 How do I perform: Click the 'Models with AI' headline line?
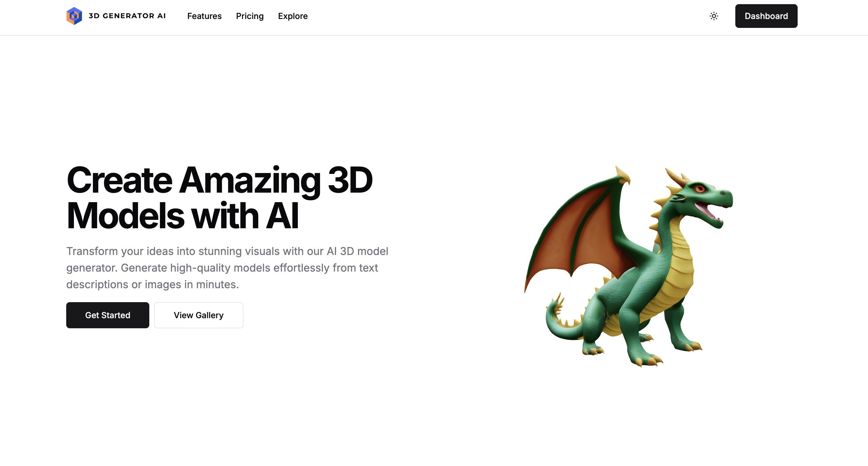pos(182,216)
